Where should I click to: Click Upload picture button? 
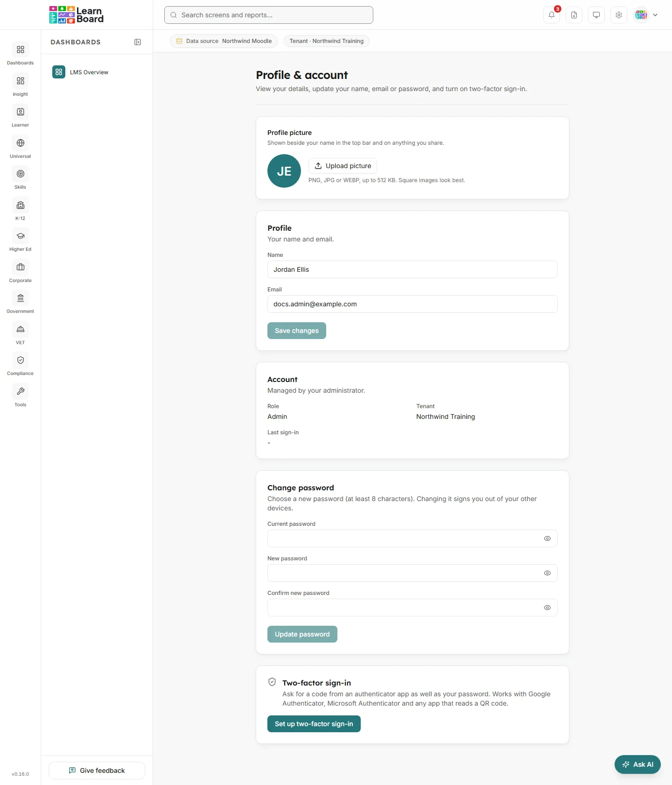pos(343,166)
